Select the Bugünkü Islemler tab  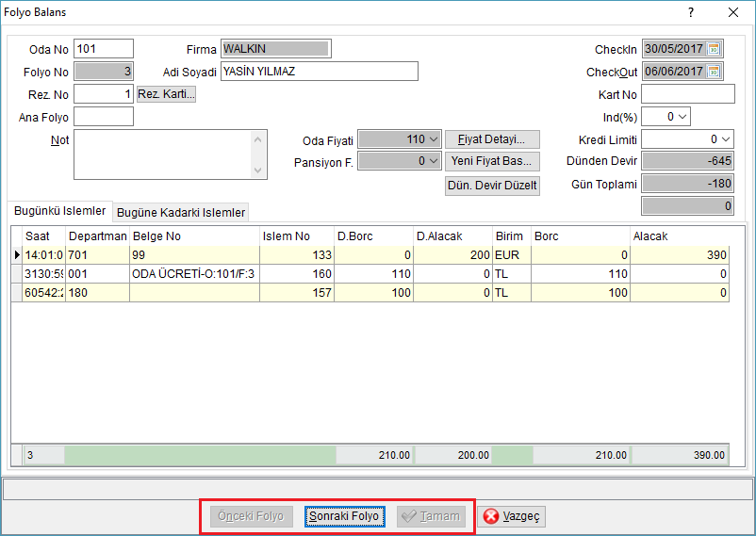pyautogui.click(x=59, y=211)
